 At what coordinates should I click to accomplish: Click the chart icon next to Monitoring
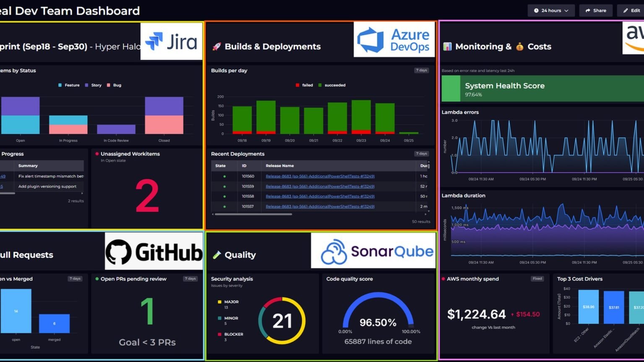[447, 47]
